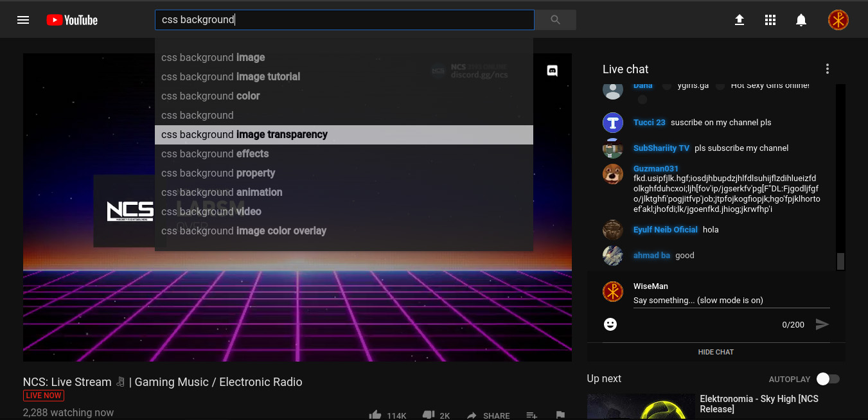Screen dimensions: 868x420
Task: Open the emoji picker in chat
Action: tap(610, 324)
